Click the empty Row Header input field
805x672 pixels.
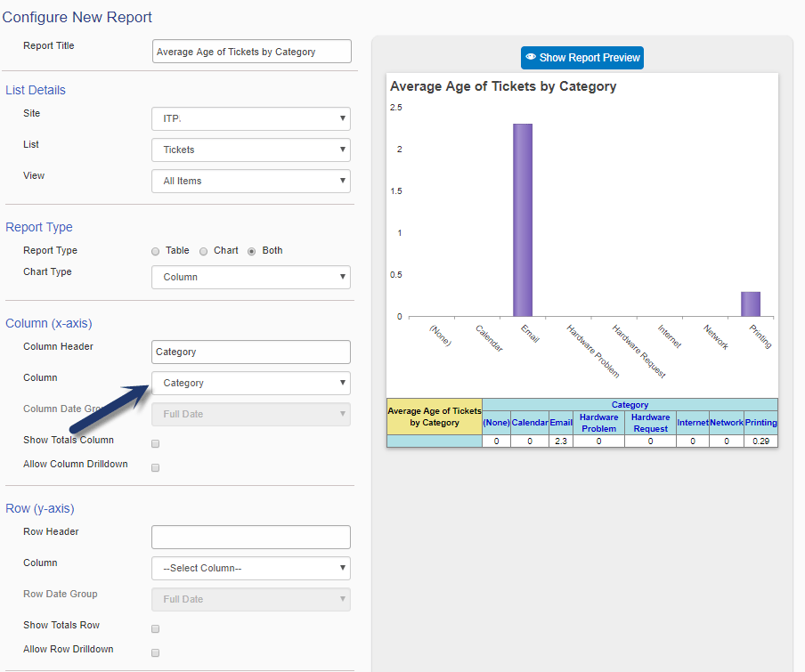(251, 538)
